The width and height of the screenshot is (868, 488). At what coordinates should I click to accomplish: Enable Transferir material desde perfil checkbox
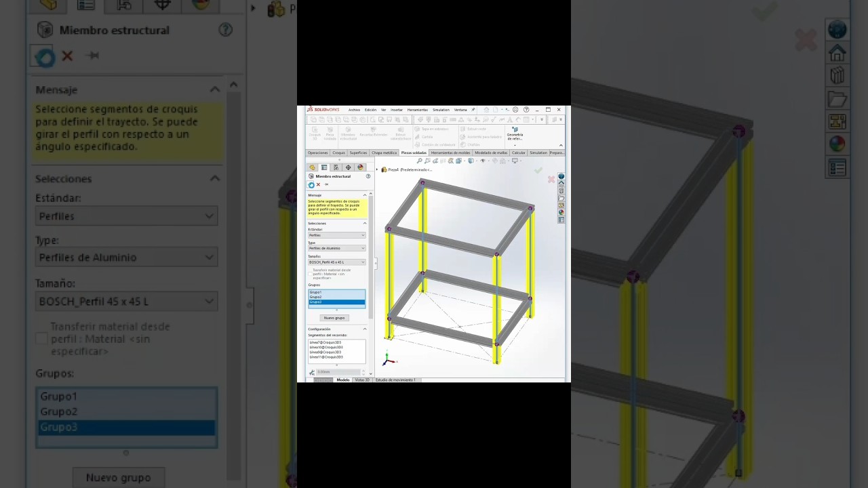coord(310,274)
